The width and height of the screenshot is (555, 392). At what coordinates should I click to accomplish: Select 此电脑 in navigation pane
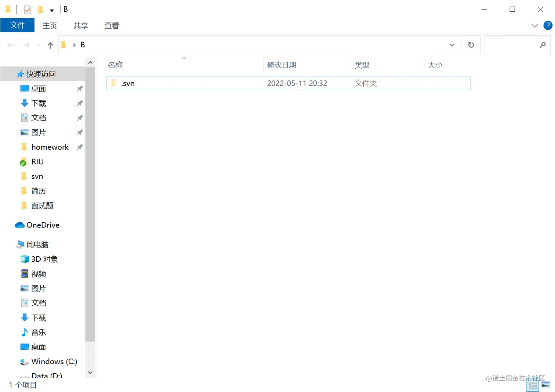tap(37, 244)
